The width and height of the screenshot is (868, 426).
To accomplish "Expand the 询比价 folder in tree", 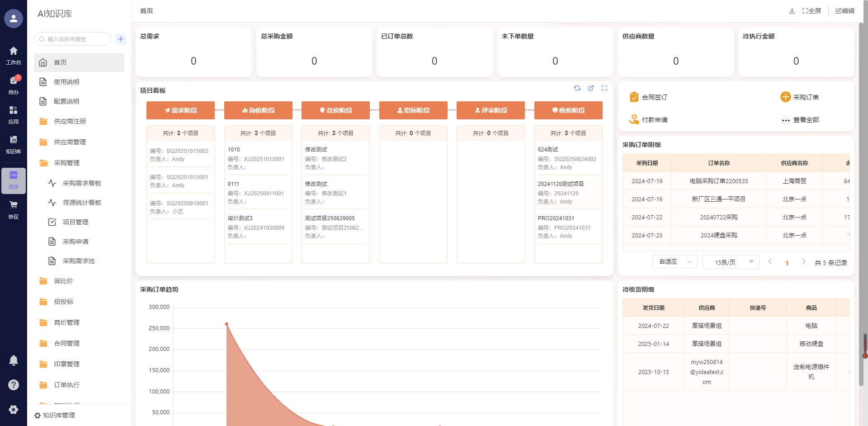I will 63,281.
